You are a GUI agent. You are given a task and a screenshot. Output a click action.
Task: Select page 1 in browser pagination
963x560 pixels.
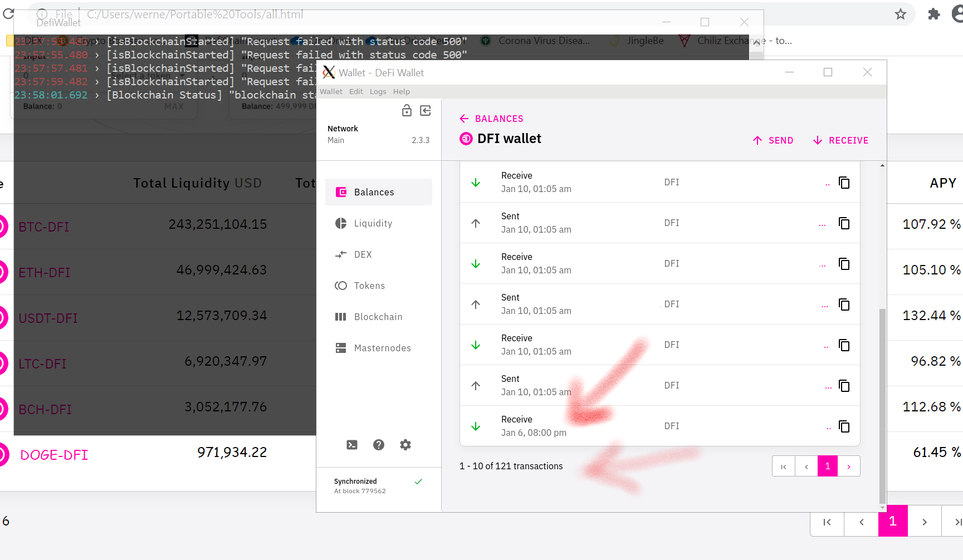coord(893,521)
